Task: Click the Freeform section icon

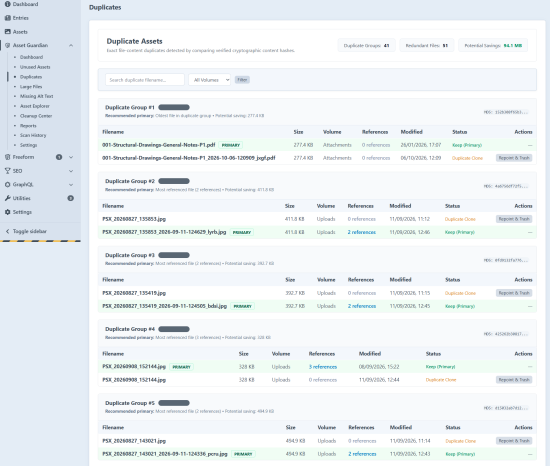Action: click(7, 157)
